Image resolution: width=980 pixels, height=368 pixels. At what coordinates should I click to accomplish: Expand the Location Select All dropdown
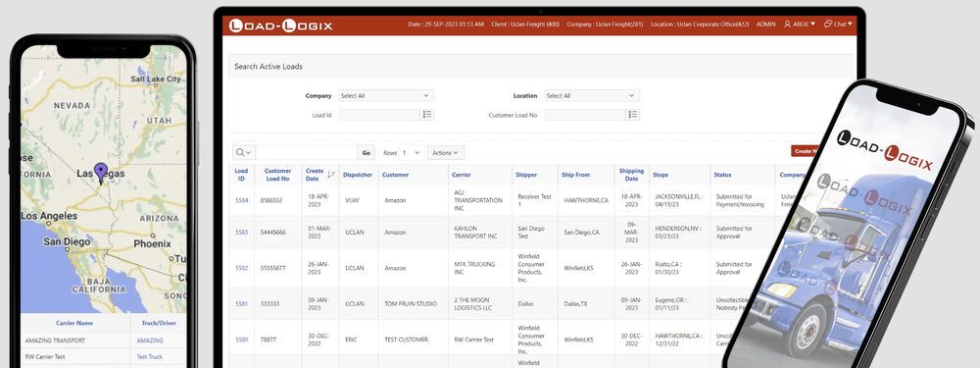[x=592, y=96]
